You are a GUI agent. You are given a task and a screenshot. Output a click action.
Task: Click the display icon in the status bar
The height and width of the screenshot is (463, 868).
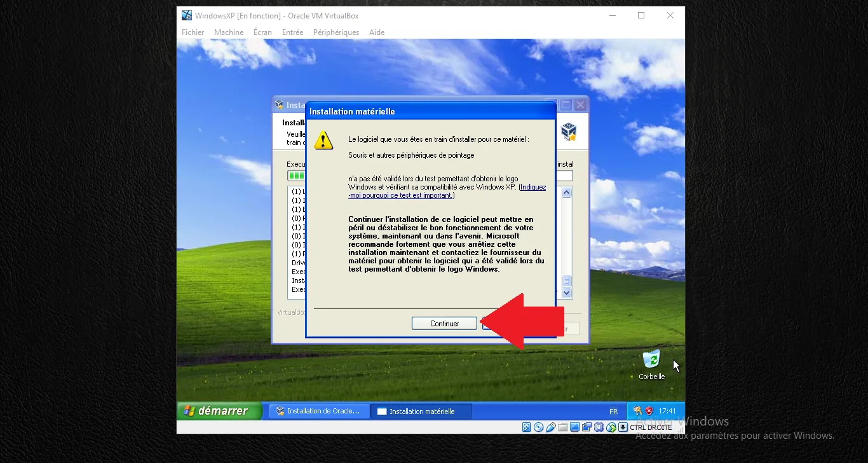pyautogui.click(x=574, y=427)
